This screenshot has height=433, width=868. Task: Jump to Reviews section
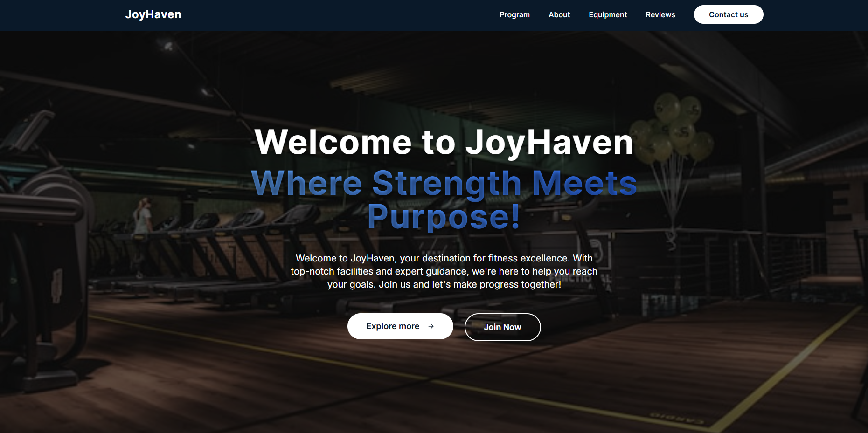[x=660, y=14]
